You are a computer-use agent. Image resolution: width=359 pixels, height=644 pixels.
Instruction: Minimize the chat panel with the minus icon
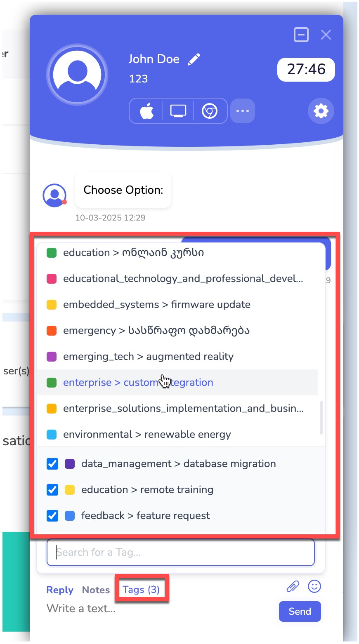point(301,35)
